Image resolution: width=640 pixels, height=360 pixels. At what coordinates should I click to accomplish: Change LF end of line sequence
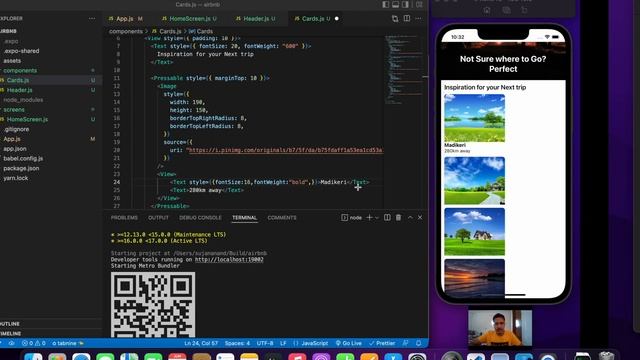point(283,343)
